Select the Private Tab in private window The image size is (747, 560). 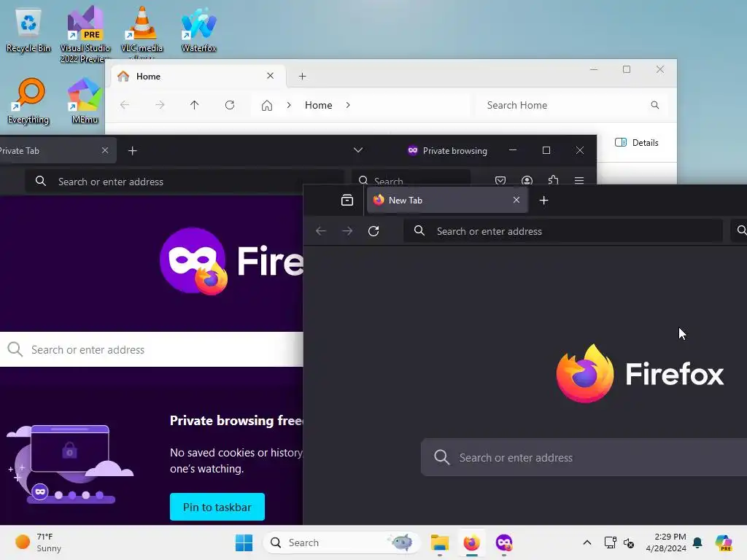pos(56,150)
